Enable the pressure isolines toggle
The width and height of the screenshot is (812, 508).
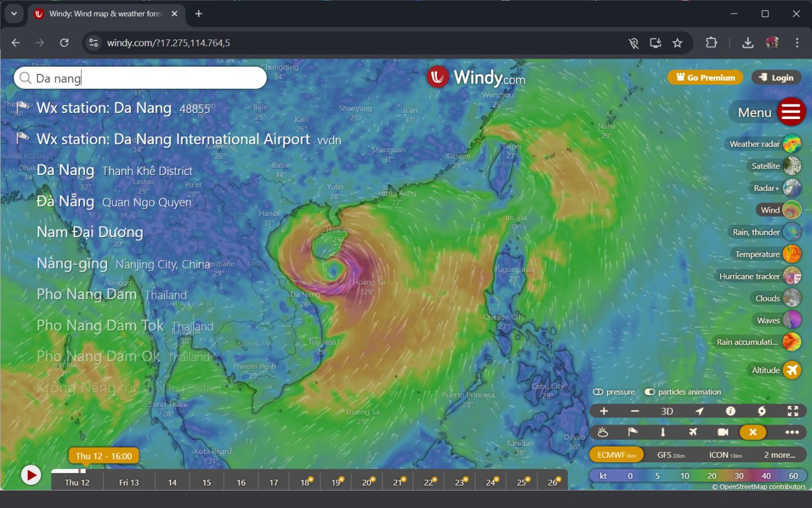coord(598,392)
